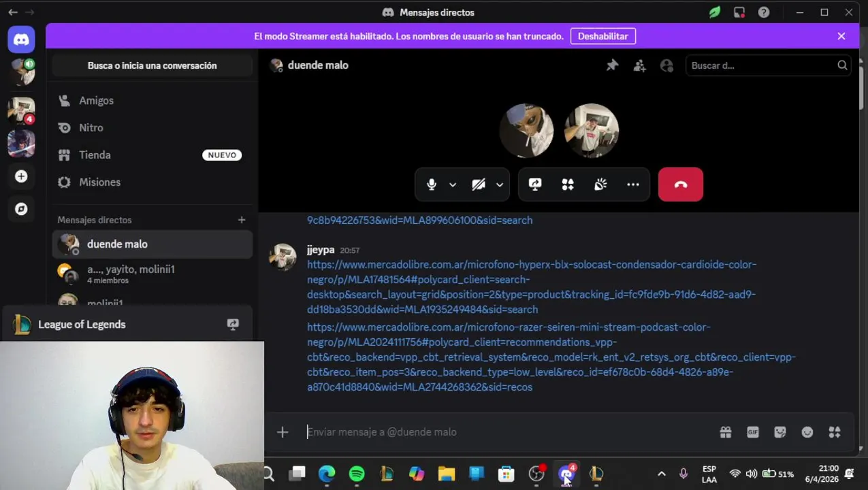Open the Nitro page
This screenshot has width=868, height=490.
pos(152,128)
